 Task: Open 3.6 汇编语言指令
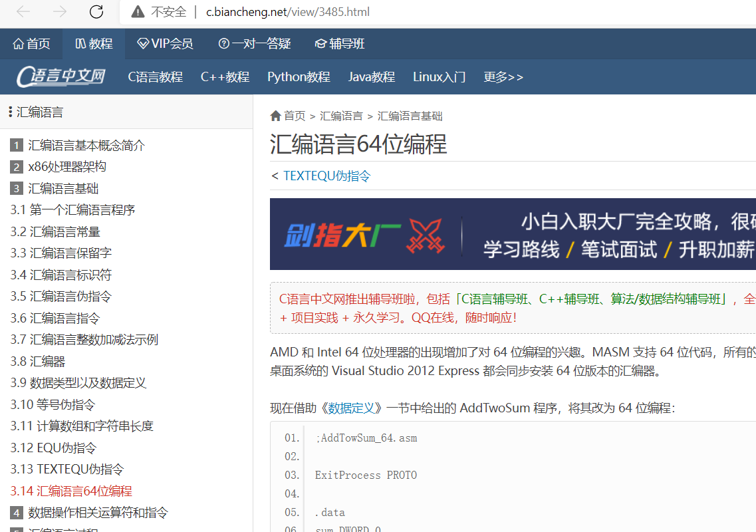[55, 319]
